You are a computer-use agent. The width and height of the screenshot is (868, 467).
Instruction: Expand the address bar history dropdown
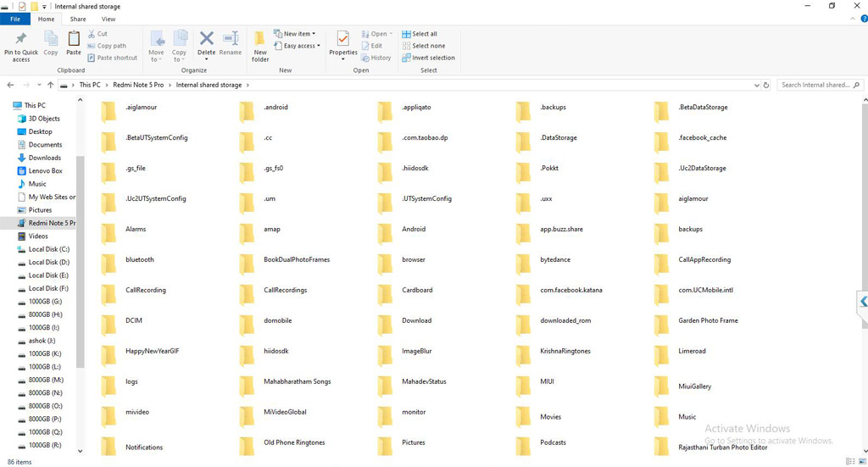click(x=756, y=86)
